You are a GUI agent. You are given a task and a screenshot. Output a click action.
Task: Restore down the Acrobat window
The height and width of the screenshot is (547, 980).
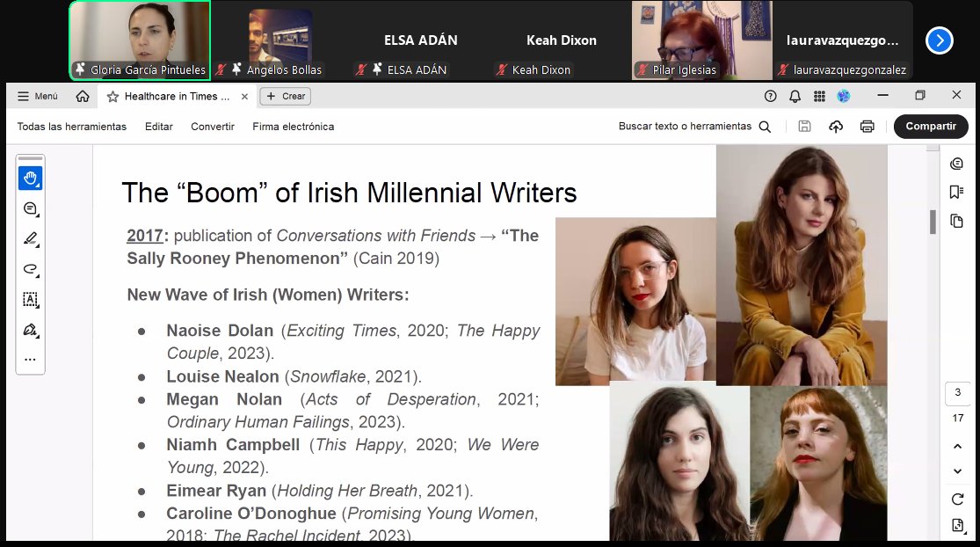(920, 96)
